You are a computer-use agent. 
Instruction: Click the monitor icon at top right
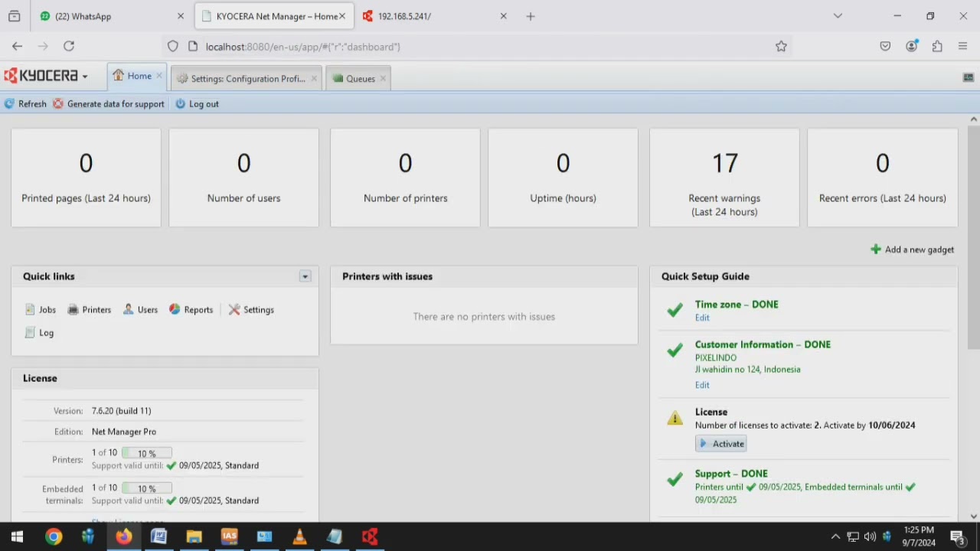coord(969,77)
